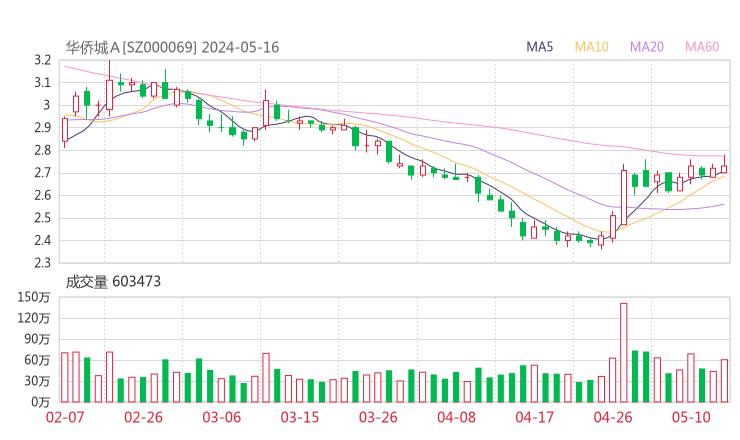Click the 0万 volume axis label
The image size is (740, 440).
click(x=41, y=402)
